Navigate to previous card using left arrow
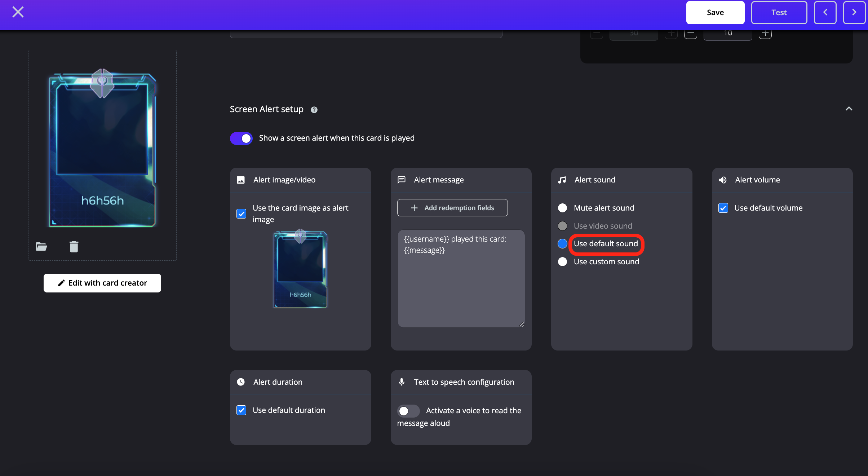 825,12
